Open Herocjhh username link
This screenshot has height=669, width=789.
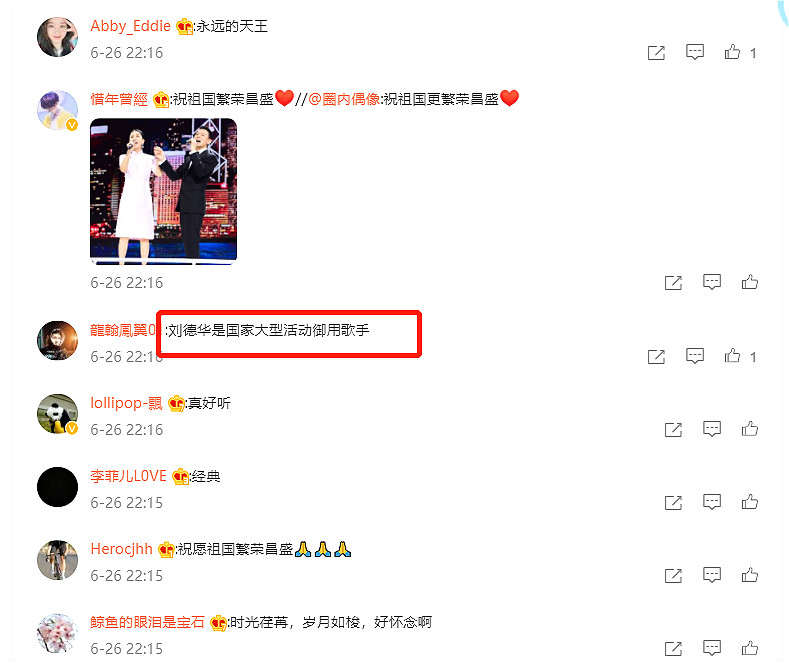coord(121,549)
